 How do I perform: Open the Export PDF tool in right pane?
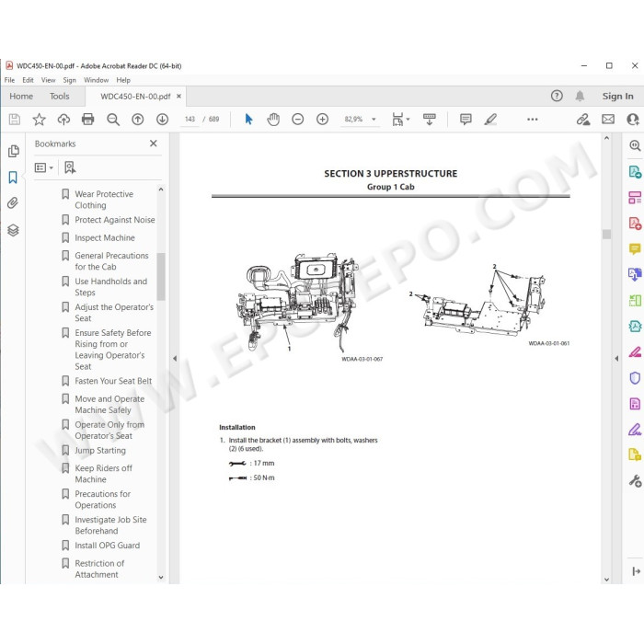(635, 172)
